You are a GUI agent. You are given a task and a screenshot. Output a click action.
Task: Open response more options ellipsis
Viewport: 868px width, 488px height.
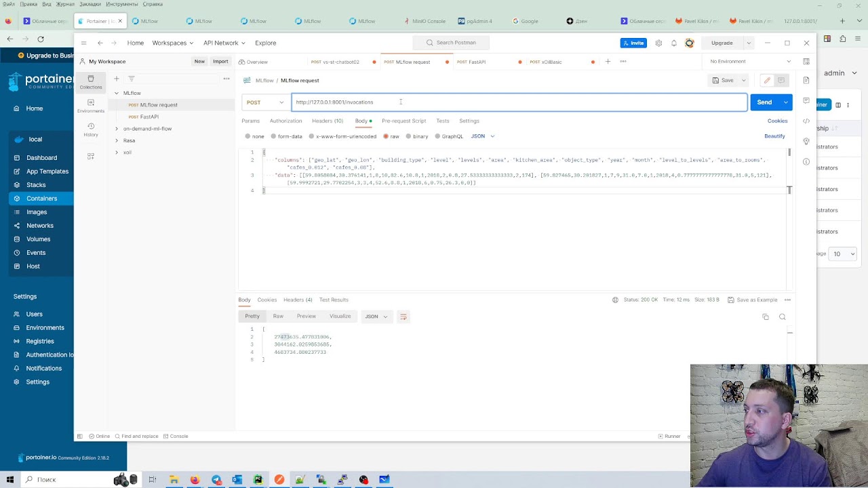click(787, 300)
